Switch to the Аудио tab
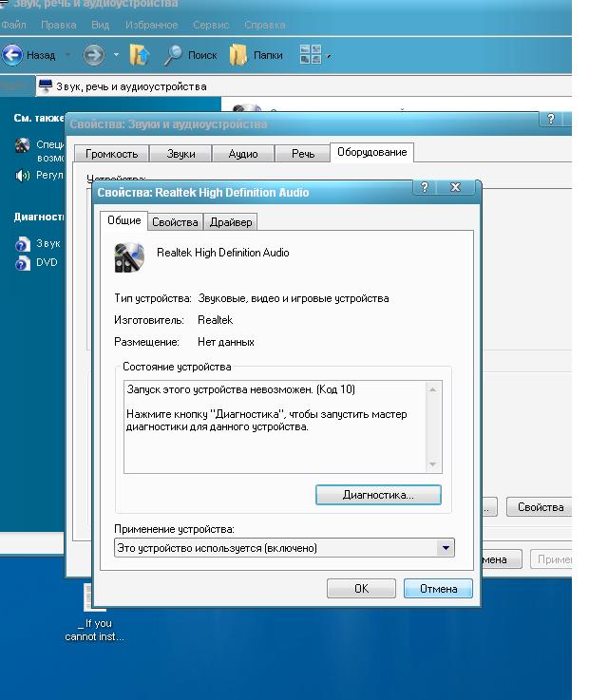 (243, 154)
